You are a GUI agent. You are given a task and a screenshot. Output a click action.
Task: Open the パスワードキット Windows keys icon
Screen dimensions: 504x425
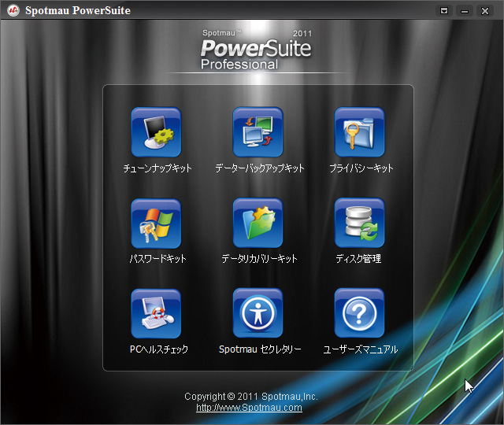click(x=156, y=224)
